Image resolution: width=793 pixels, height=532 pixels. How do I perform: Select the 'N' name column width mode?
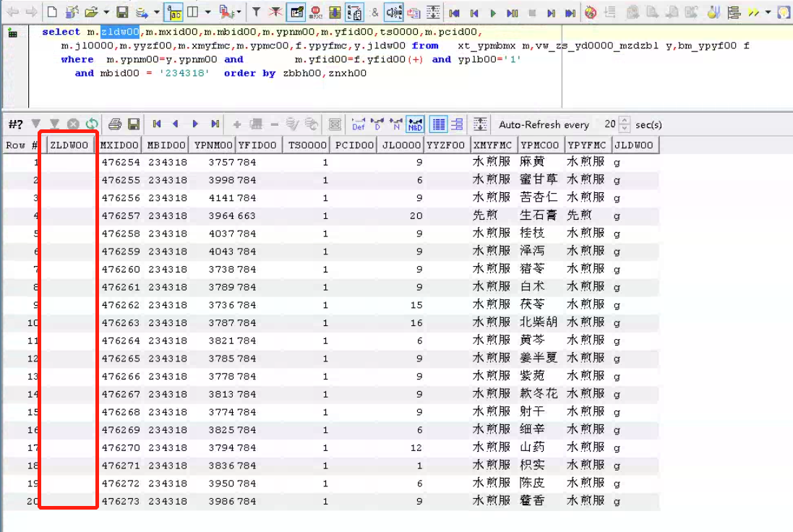click(396, 124)
